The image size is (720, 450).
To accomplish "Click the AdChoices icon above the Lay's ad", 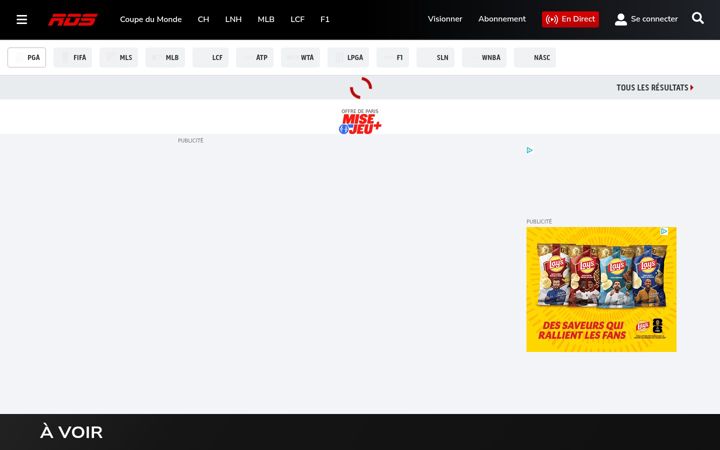I will [x=529, y=150].
